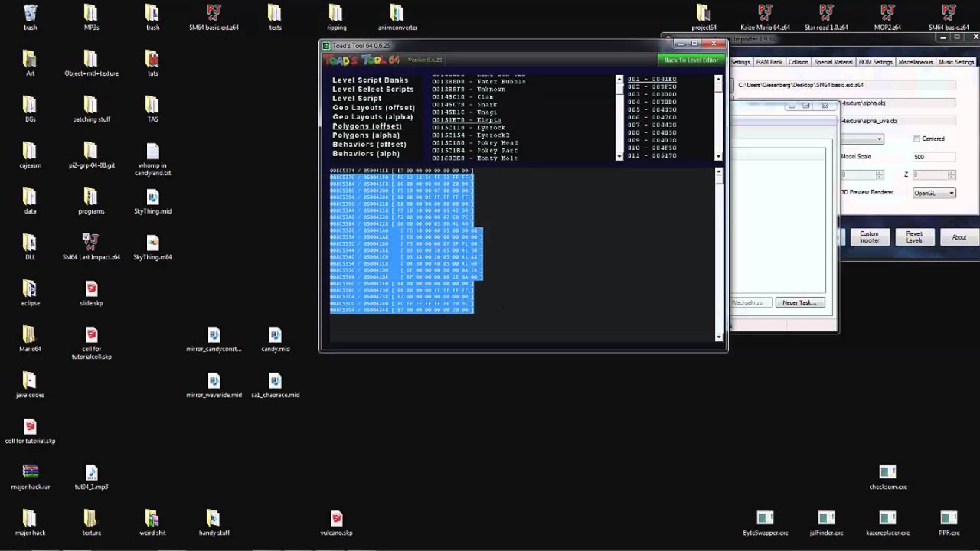Click the texture\alpha.obj path field
Image resolution: width=980 pixels, height=551 pixels.
(x=897, y=103)
